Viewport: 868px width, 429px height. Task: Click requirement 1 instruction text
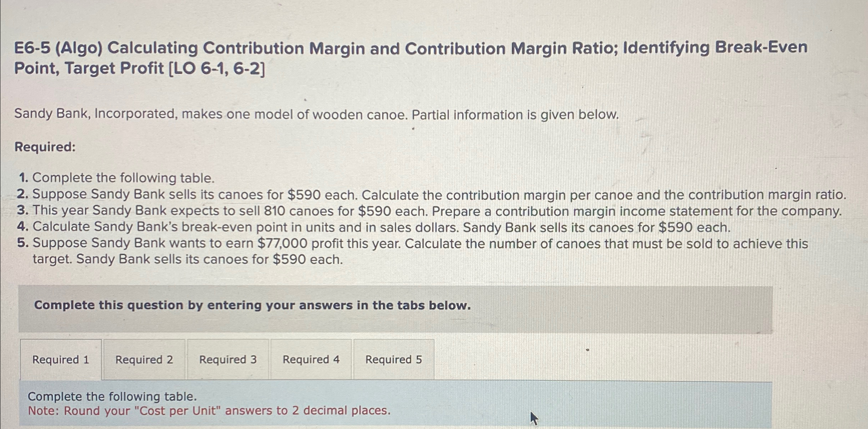pos(116,178)
